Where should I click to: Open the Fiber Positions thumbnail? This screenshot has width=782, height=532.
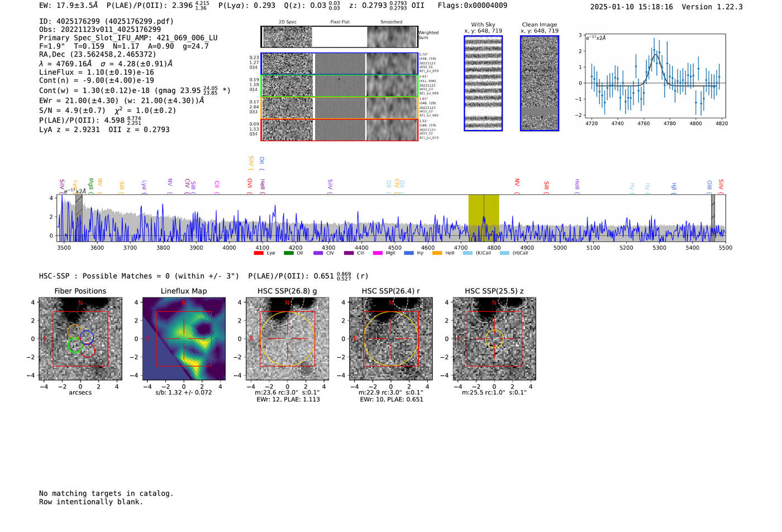coord(80,339)
